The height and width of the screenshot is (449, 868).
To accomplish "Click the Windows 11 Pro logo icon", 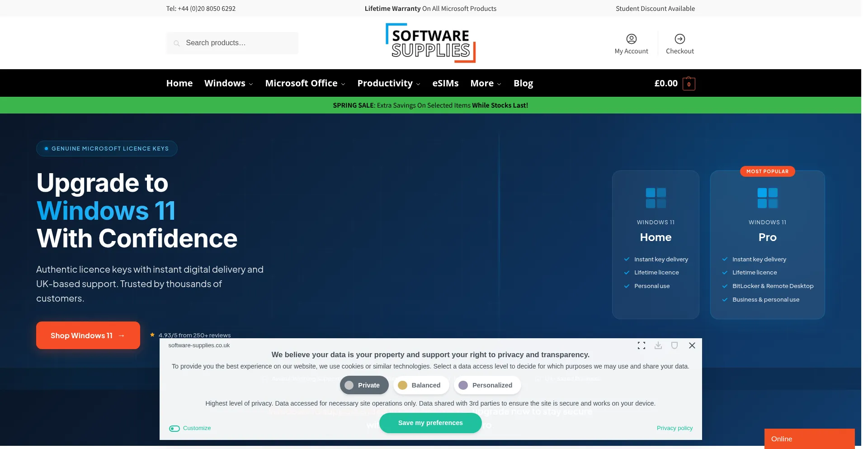I will pyautogui.click(x=767, y=198).
